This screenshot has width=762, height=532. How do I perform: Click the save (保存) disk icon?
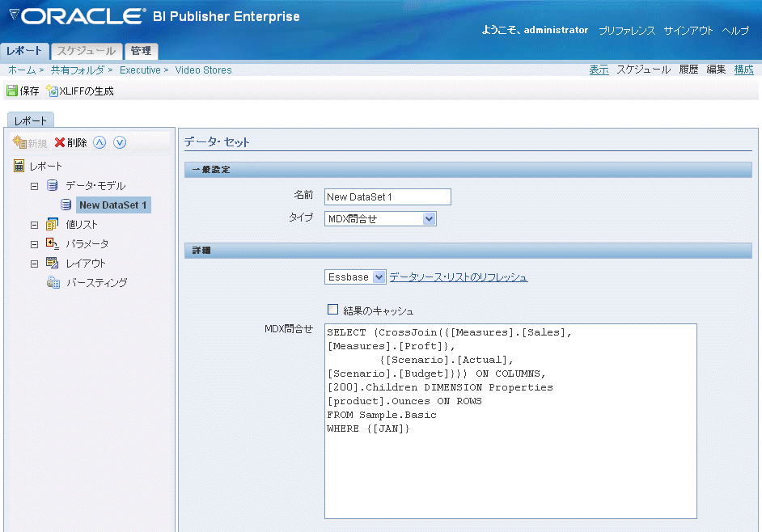coord(12,91)
